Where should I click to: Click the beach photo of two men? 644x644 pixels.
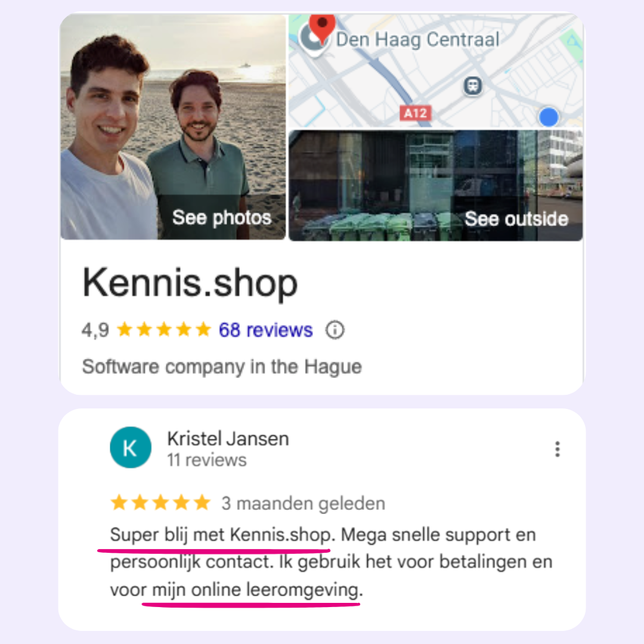tap(173, 126)
